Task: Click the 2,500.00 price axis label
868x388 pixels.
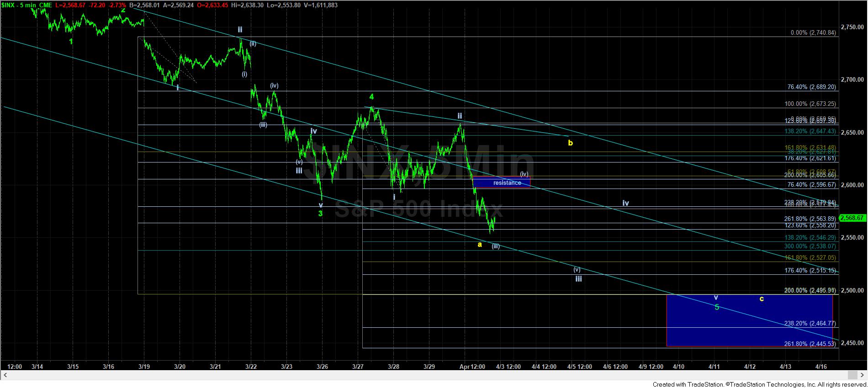Action: (852, 290)
